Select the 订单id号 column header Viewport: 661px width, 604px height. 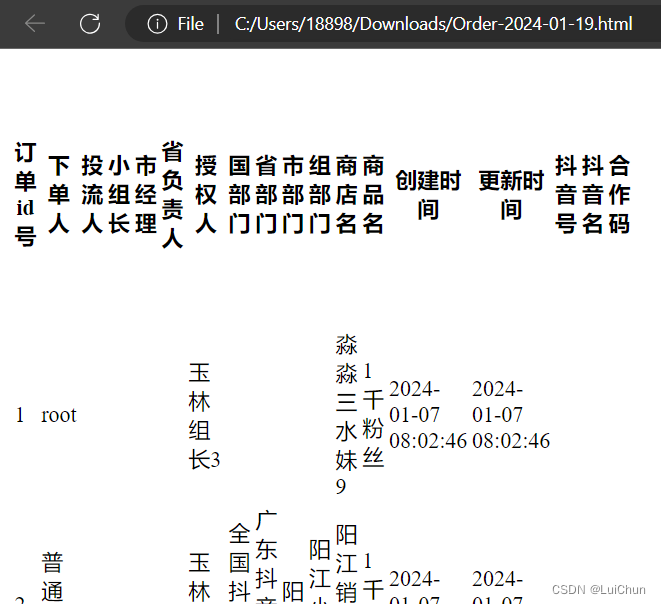(25, 194)
